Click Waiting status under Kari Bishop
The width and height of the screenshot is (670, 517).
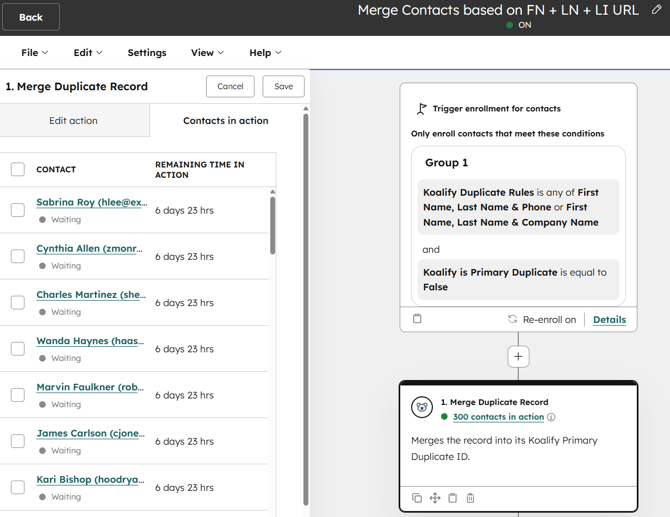point(60,497)
